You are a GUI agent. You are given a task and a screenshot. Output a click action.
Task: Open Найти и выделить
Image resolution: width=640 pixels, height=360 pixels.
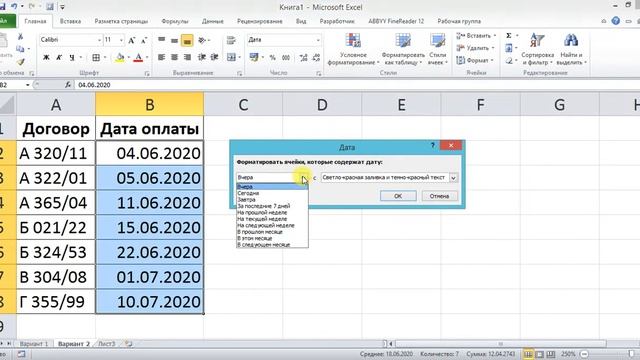coord(571,49)
